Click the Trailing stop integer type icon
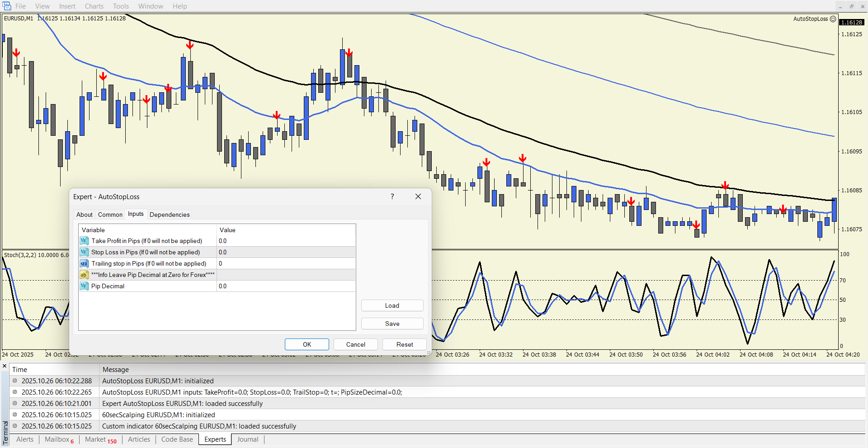Screen dimensions: 868x448 pyautogui.click(x=84, y=263)
